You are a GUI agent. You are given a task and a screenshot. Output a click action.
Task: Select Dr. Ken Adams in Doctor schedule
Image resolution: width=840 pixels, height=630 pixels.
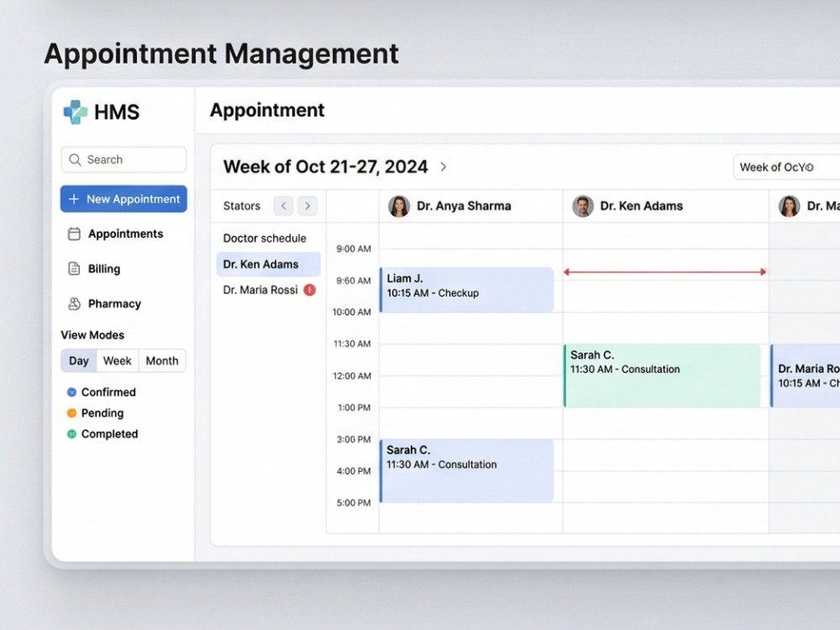click(269, 264)
